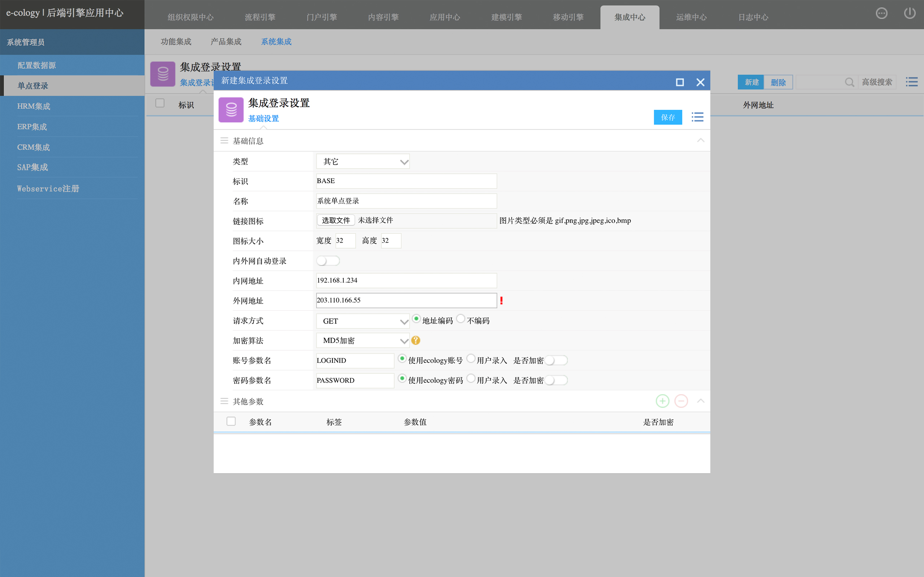Switch to the 运维中心 top tab
This screenshot has height=577, width=924.
point(691,17)
